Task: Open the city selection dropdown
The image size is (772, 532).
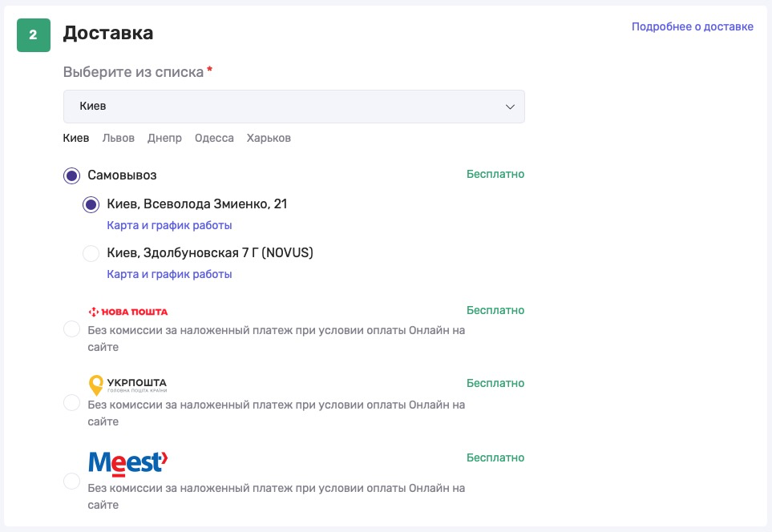Action: pos(293,106)
